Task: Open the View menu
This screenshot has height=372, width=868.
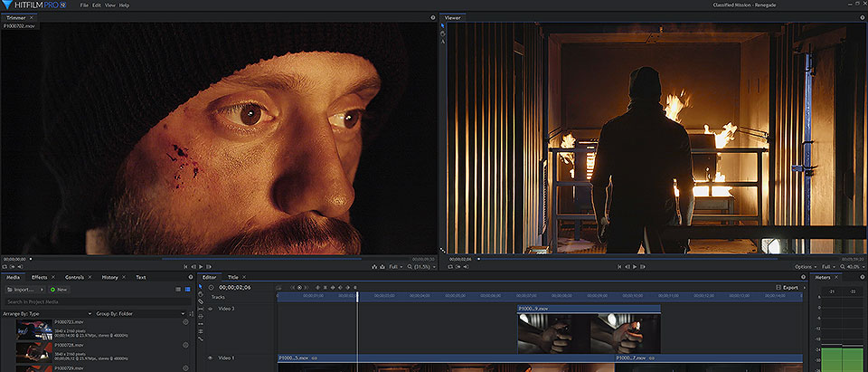Action: [x=110, y=5]
